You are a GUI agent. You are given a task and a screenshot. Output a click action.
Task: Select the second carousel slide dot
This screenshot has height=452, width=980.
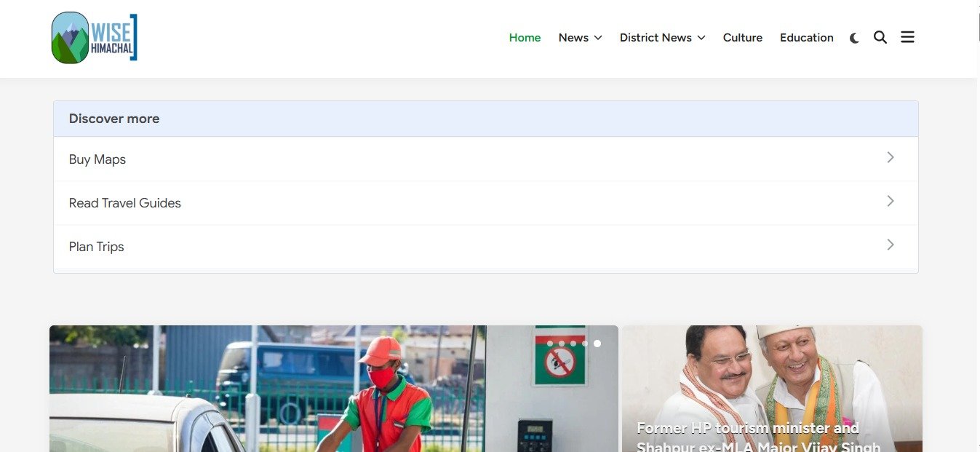pos(562,343)
